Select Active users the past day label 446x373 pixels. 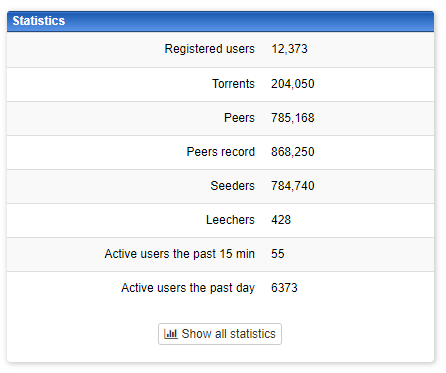click(x=188, y=288)
